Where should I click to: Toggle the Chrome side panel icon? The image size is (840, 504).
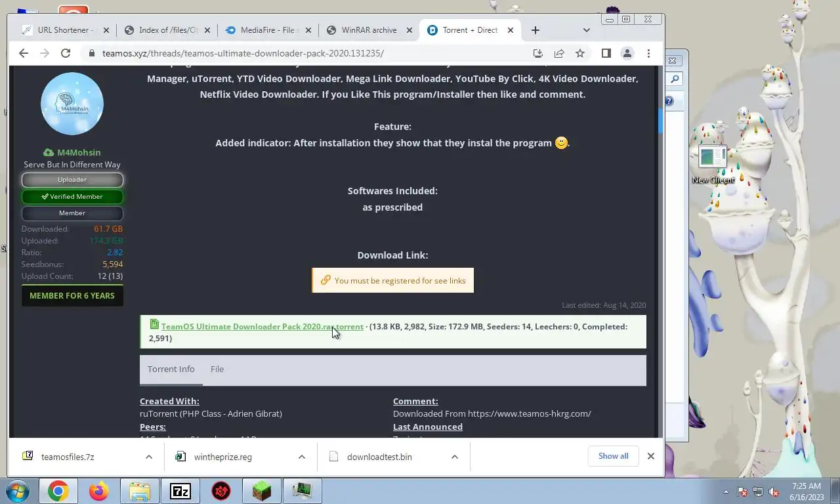pos(606,53)
